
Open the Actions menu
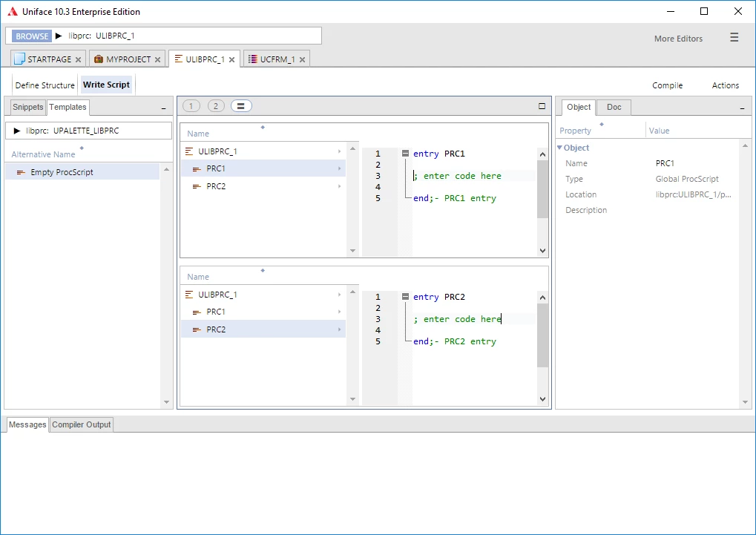tap(725, 85)
